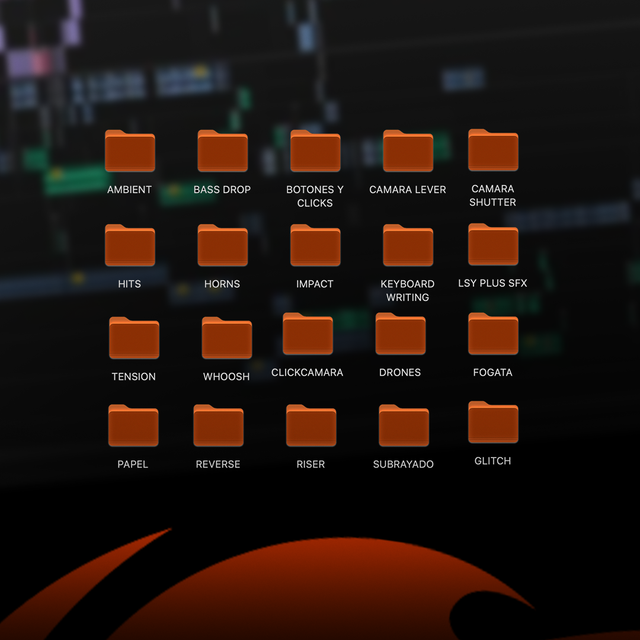
Task: Select the TENSION folder
Action: pos(134,339)
